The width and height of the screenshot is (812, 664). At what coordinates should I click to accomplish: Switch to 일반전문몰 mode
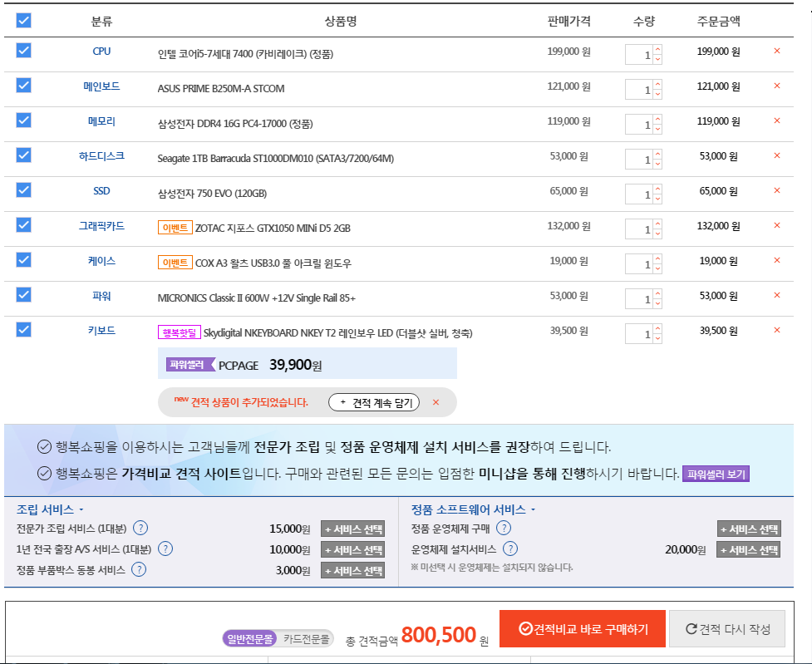250,639
